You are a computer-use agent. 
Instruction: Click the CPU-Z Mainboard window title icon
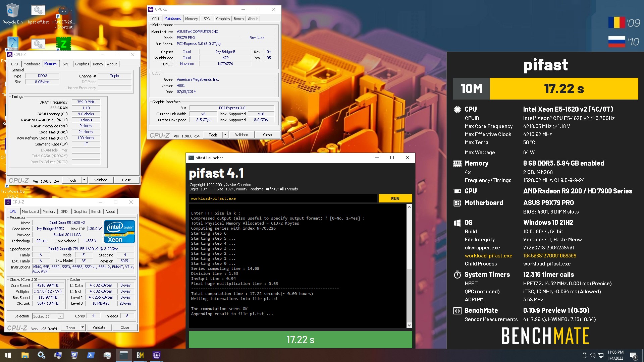coord(151,9)
